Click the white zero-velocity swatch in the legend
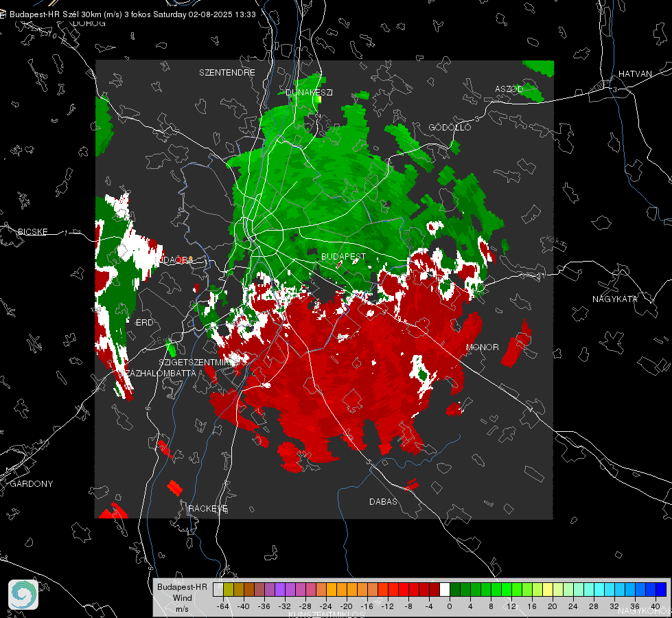 tap(445, 590)
